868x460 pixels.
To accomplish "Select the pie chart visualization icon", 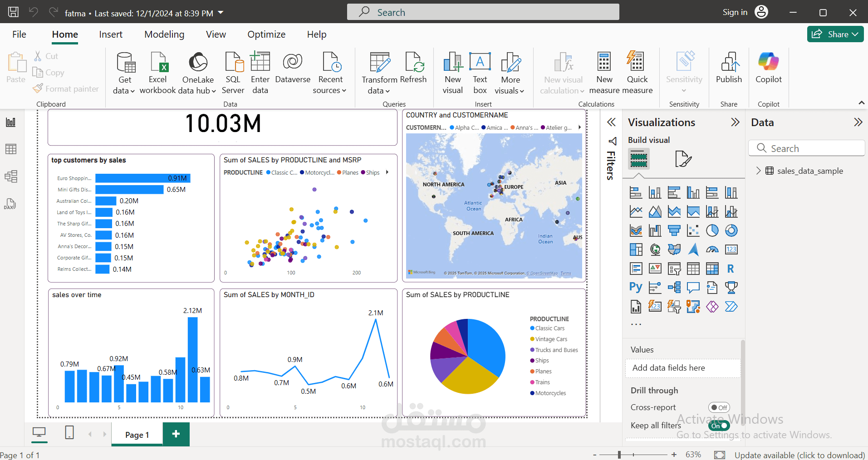I will coord(712,230).
